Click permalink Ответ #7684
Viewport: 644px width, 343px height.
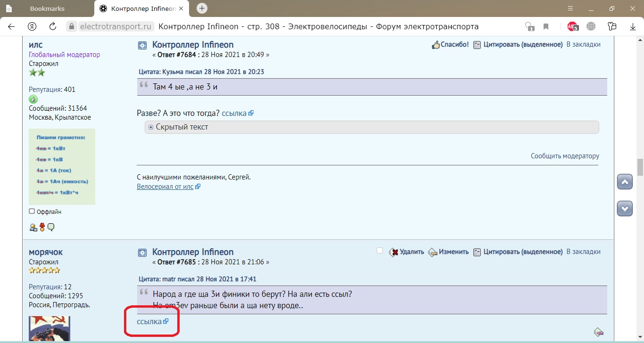tap(178, 55)
